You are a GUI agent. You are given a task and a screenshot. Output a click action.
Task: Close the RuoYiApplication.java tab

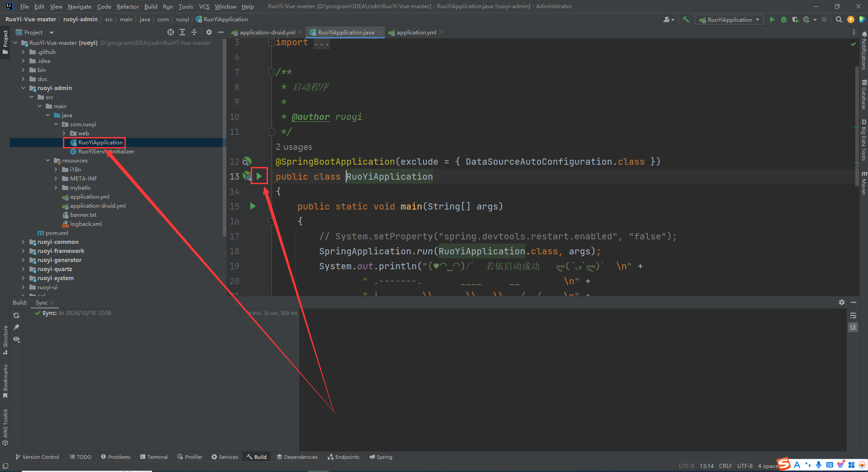[379, 32]
